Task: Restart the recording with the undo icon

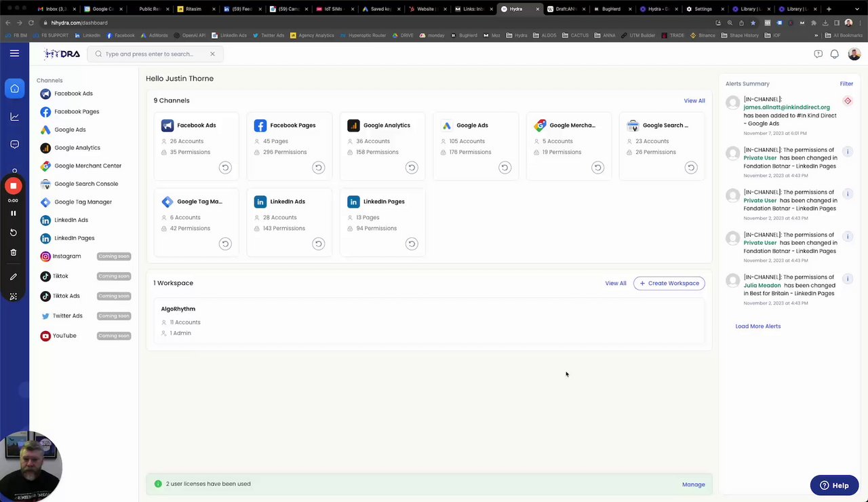Action: click(x=13, y=233)
